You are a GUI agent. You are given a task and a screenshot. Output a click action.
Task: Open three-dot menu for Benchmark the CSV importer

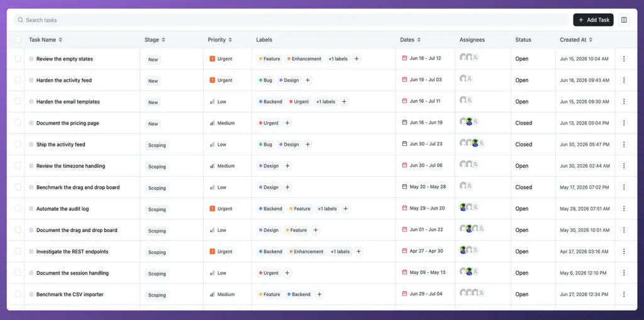[x=624, y=294]
